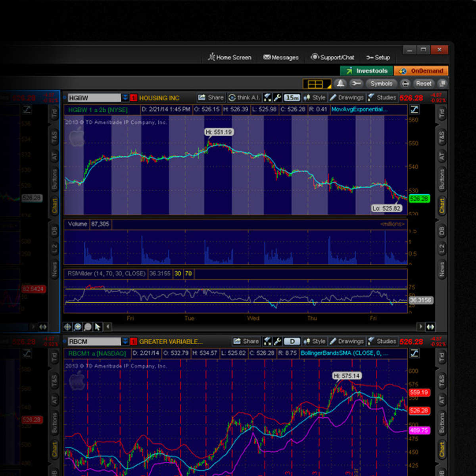Click the wrench icon on HGBW chart toolbar
The width and height of the screenshot is (476, 476).
pyautogui.click(x=277, y=98)
